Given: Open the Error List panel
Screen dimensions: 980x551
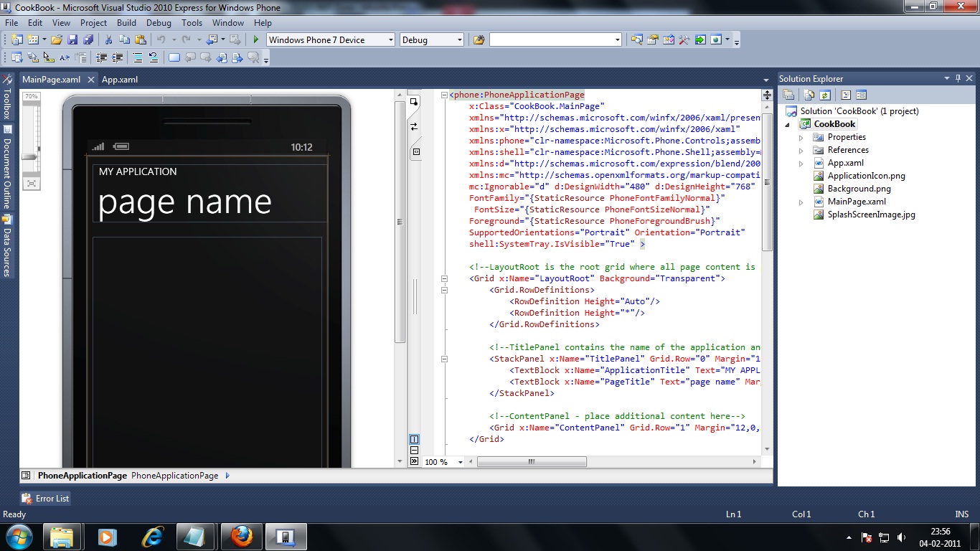Looking at the screenshot, I should pos(46,498).
